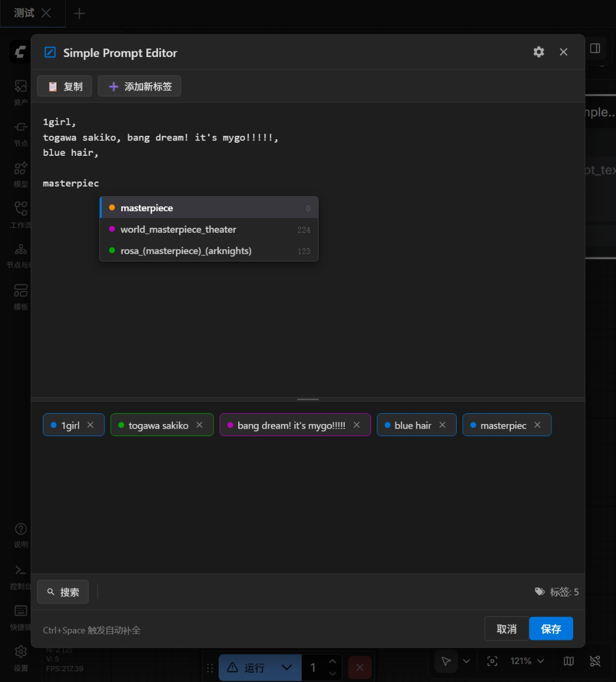Click the red cancel run button

(360, 667)
